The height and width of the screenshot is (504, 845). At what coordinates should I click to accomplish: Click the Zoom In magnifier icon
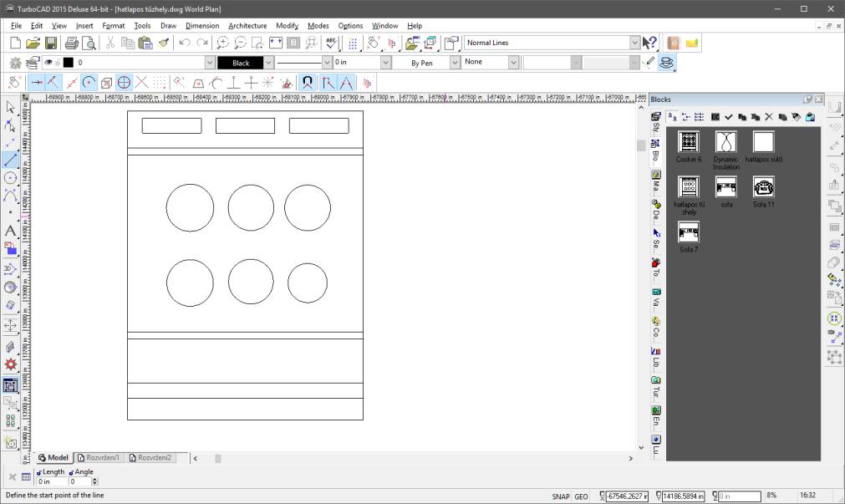coord(222,43)
